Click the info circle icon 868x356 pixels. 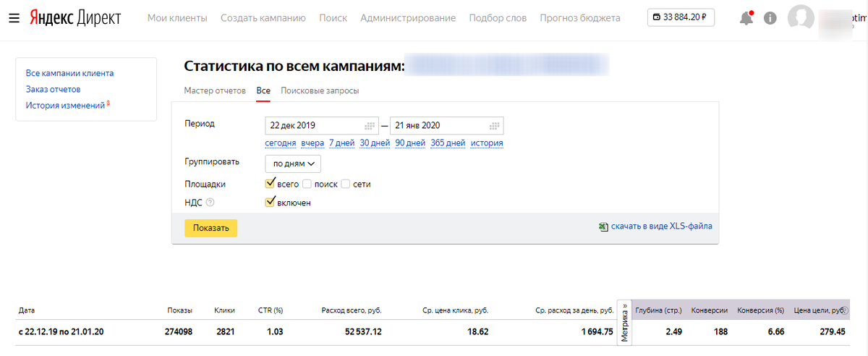770,18
